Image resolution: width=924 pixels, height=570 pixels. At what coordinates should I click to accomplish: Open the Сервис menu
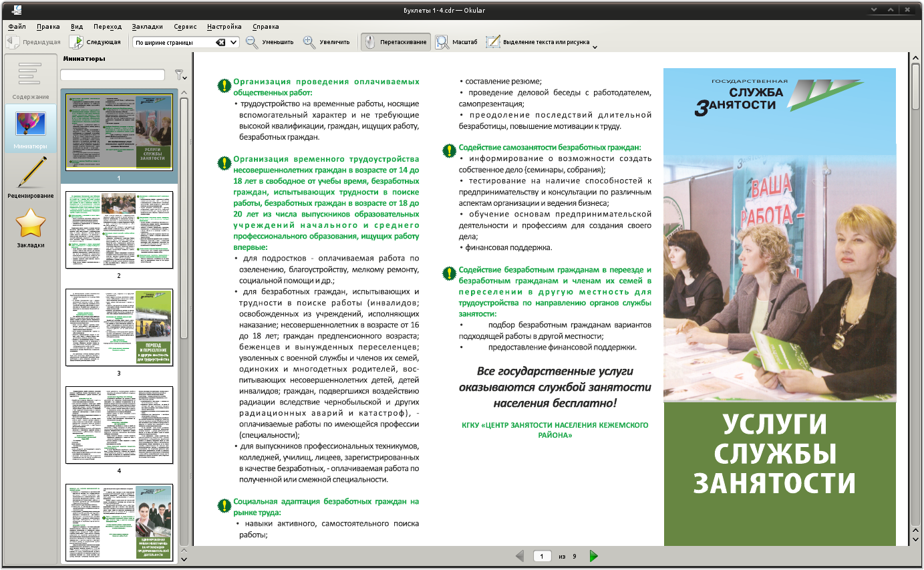coord(185,27)
